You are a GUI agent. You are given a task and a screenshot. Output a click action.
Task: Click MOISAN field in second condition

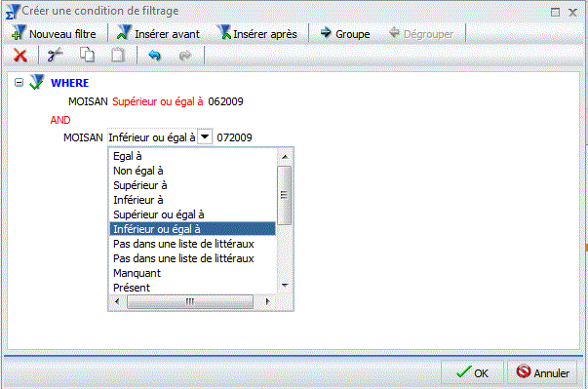[x=83, y=137]
